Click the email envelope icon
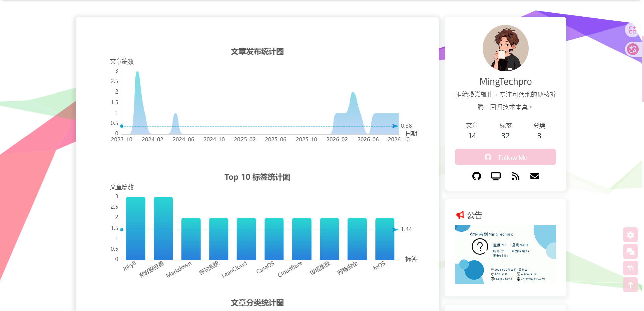 point(535,176)
